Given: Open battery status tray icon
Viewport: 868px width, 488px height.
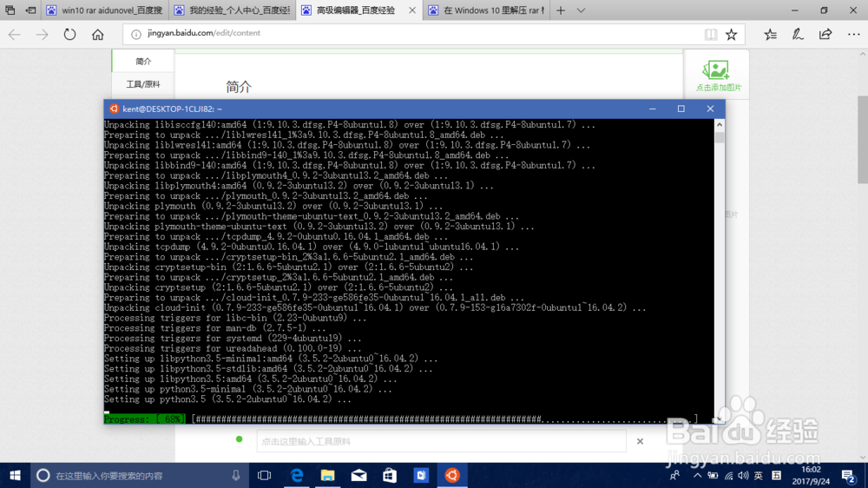Looking at the screenshot, I should (713, 475).
